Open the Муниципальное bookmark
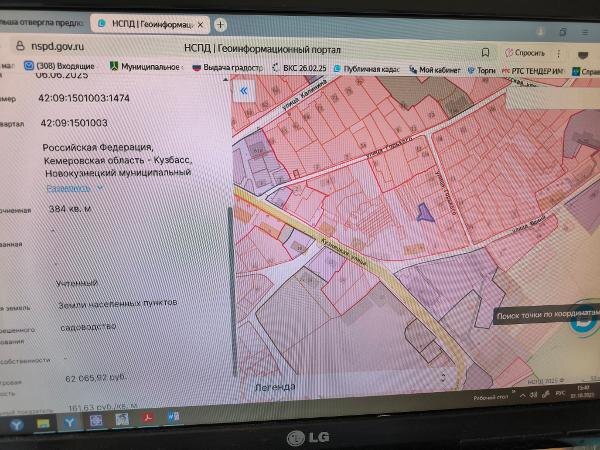This screenshot has width=600, height=450. click(146, 67)
